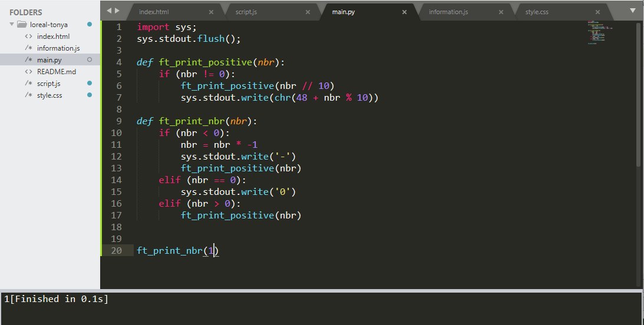Switch to the index.html tab

click(154, 12)
